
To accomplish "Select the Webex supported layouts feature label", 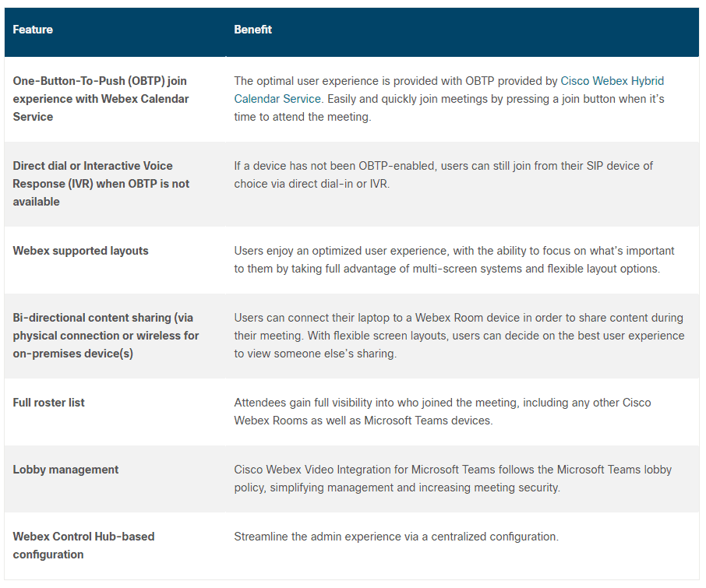I will pyautogui.click(x=80, y=251).
